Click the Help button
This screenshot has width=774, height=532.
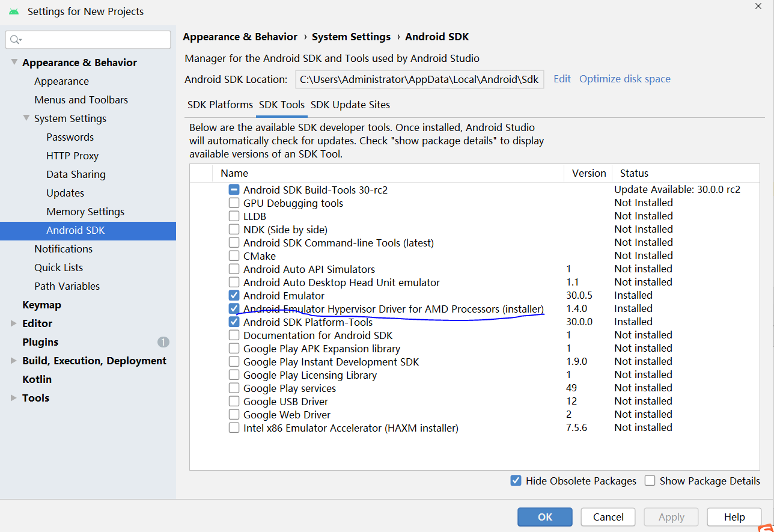[734, 517]
